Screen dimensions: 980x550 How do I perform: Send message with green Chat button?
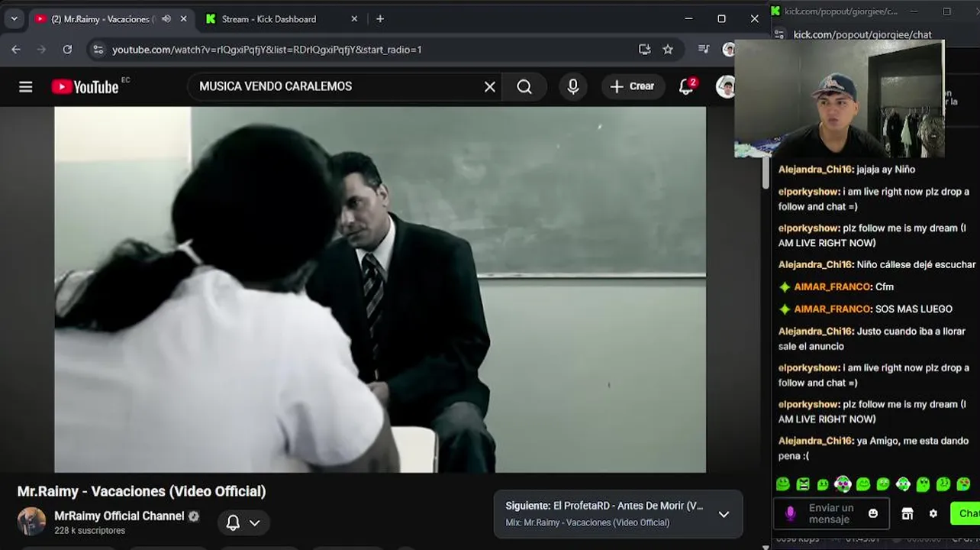965,513
